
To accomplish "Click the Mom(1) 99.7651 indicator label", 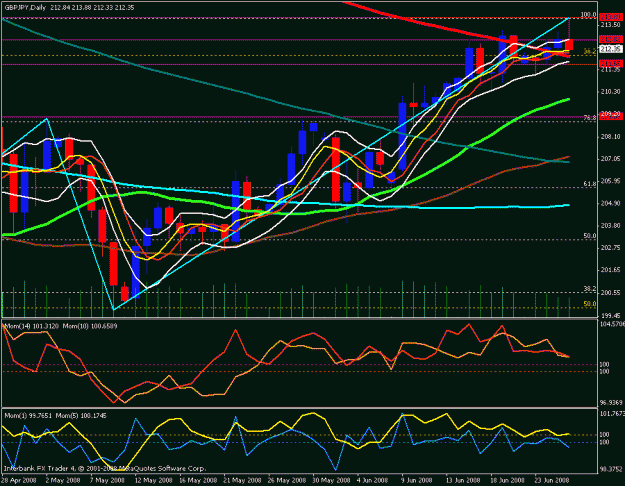I will (x=28, y=415).
